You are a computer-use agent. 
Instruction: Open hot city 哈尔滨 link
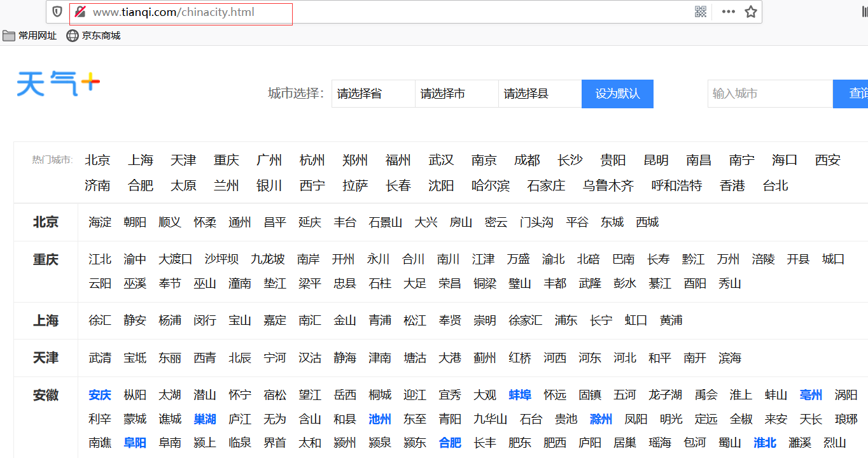(x=491, y=185)
